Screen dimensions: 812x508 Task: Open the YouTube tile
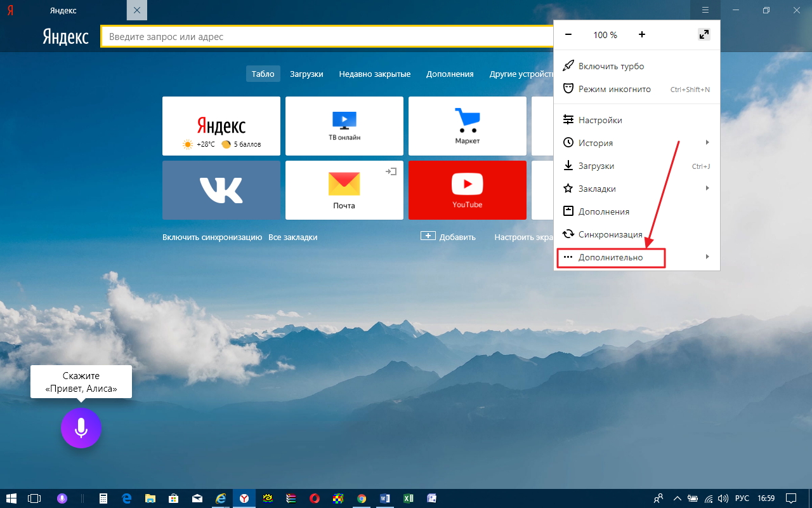[468, 190]
